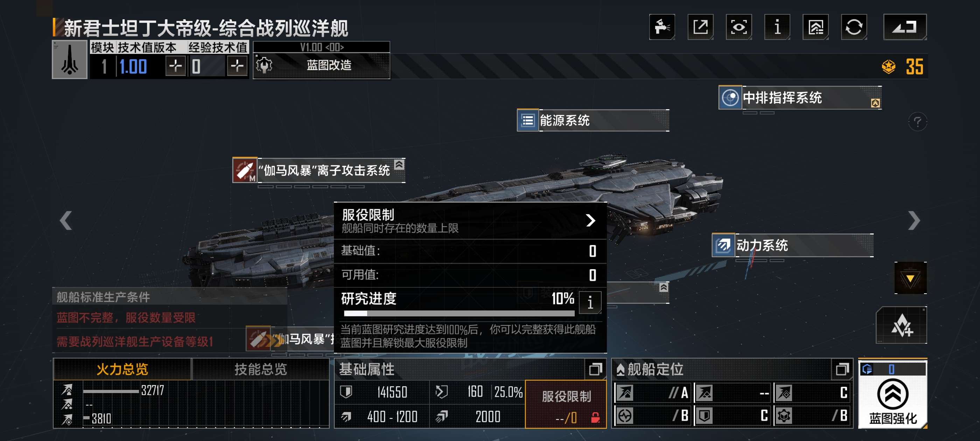This screenshot has width=980, height=441.
Task: Add 经验技术值 points with plus button
Action: point(237,66)
